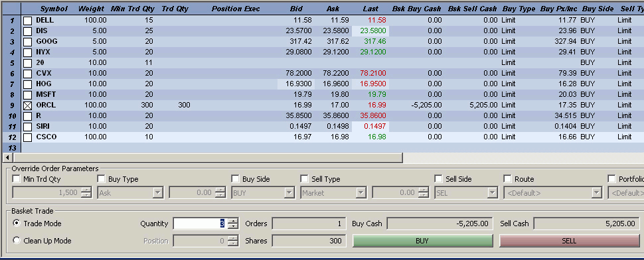
Task: Click the Bid column header
Action: click(x=296, y=9)
